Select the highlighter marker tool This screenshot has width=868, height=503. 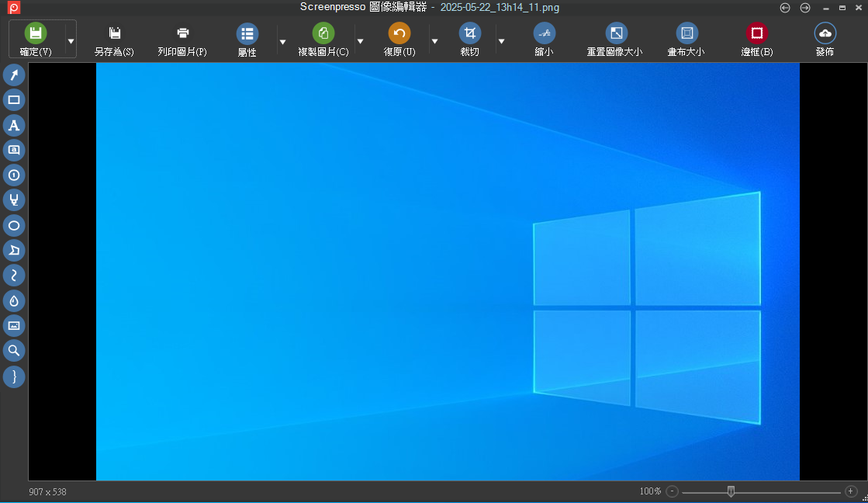tap(14, 200)
